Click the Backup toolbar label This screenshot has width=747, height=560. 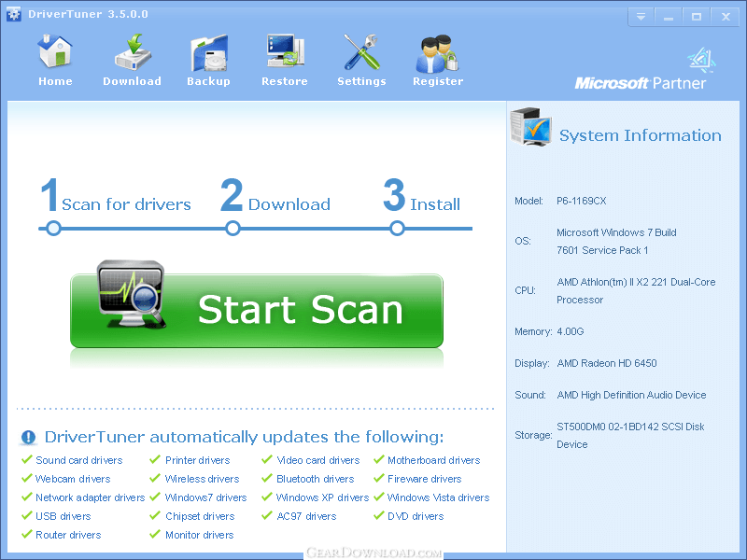[208, 81]
